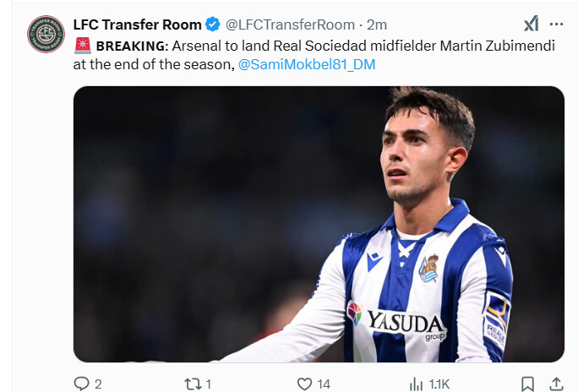The height and width of the screenshot is (392, 578).
Task: Click the blue verified badge
Action: coord(213,24)
